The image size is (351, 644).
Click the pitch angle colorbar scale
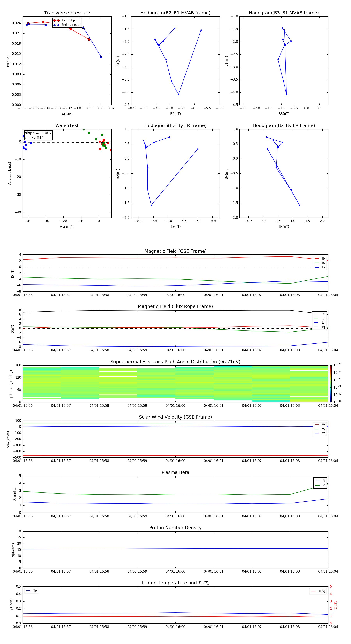(x=331, y=383)
